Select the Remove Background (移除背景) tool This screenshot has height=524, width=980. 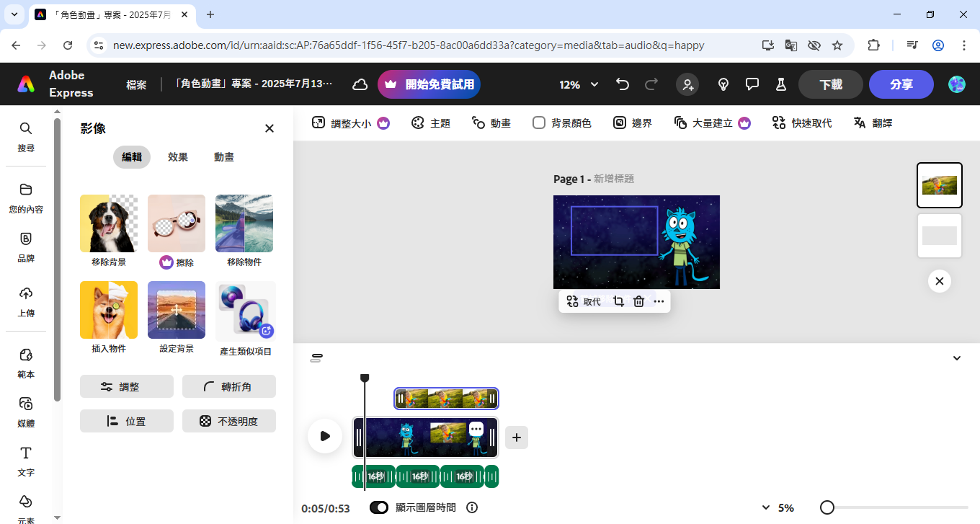tap(109, 231)
